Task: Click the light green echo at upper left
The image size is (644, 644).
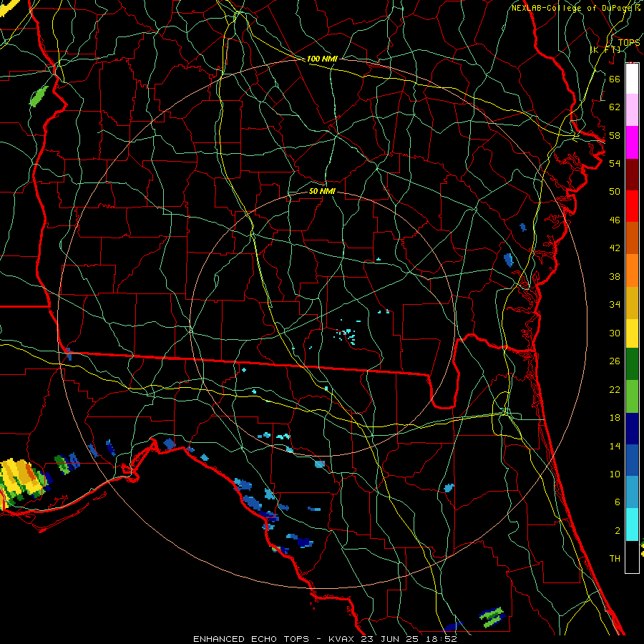Action: [x=39, y=96]
